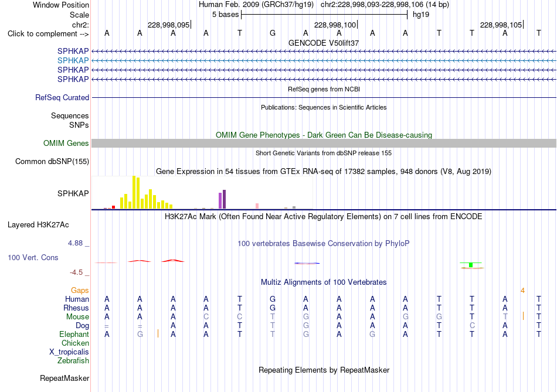Click the -4.5 PhyloP lower limit value

tap(76, 272)
